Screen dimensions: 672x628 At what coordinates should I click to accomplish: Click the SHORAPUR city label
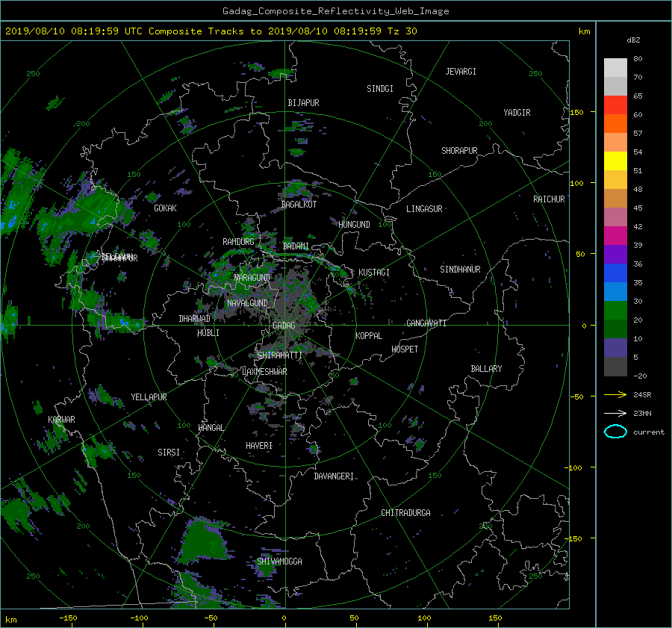[x=459, y=151]
